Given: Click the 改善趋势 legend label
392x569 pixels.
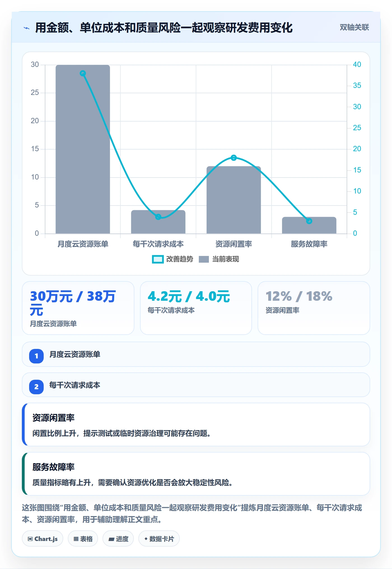Looking at the screenshot, I should (179, 259).
